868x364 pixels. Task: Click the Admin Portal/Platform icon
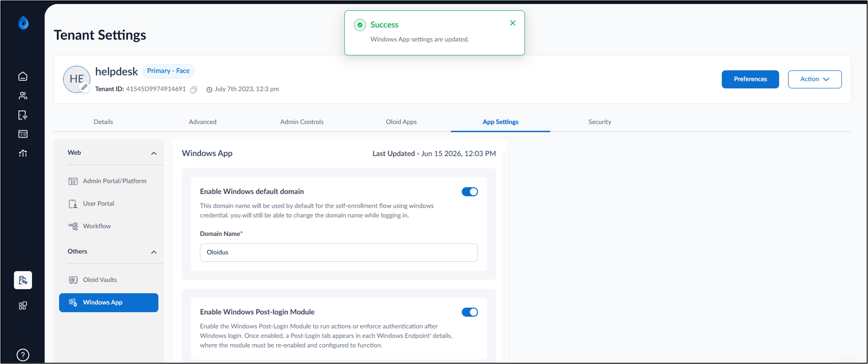coord(73,181)
